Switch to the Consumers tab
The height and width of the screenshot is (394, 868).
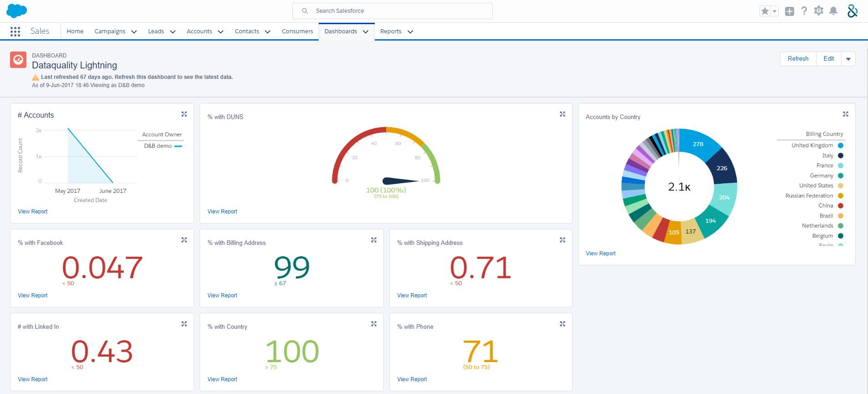[297, 31]
